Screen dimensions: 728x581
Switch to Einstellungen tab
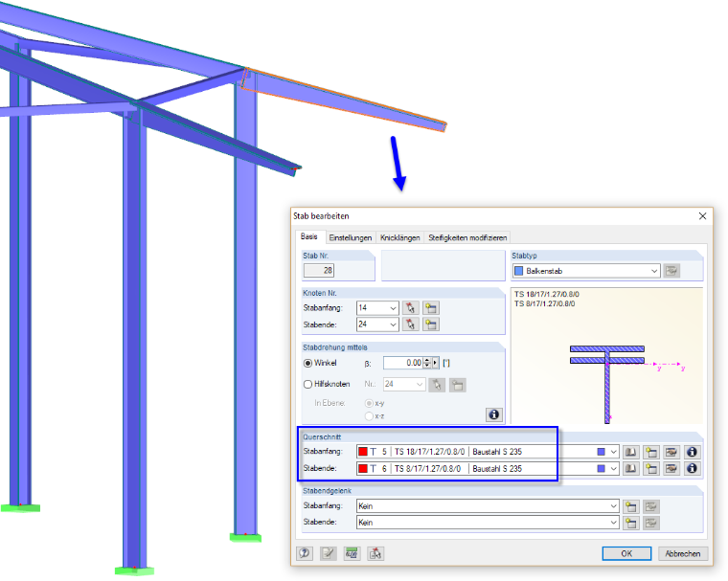(351, 237)
